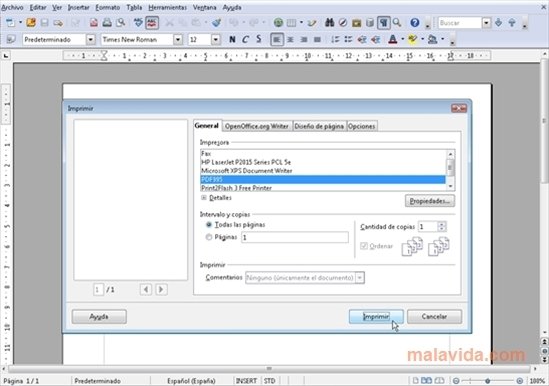Toggle italic C formatting icon

(245, 40)
